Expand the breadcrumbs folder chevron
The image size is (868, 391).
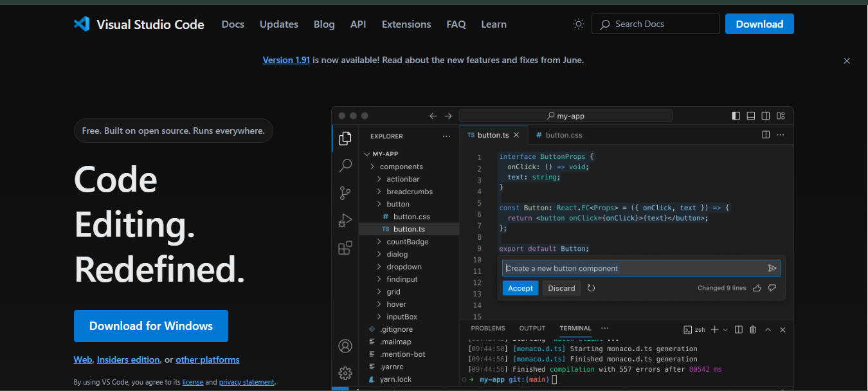tap(379, 192)
